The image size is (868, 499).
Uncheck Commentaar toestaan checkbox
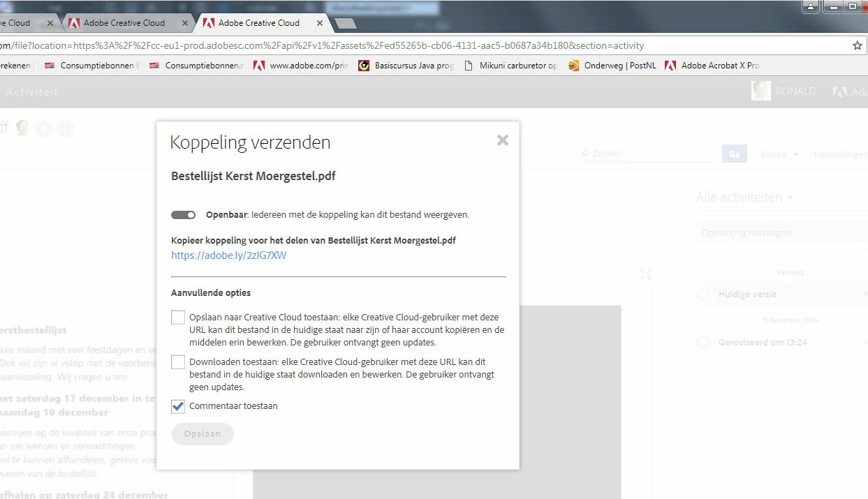(178, 406)
